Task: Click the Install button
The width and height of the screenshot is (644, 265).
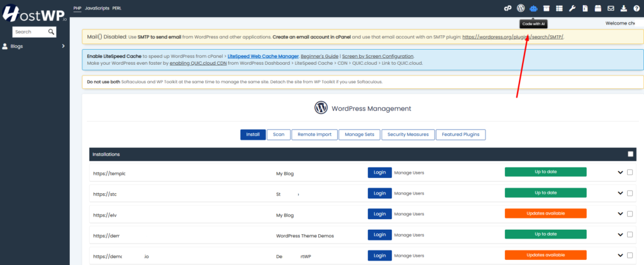Action: pos(253,134)
